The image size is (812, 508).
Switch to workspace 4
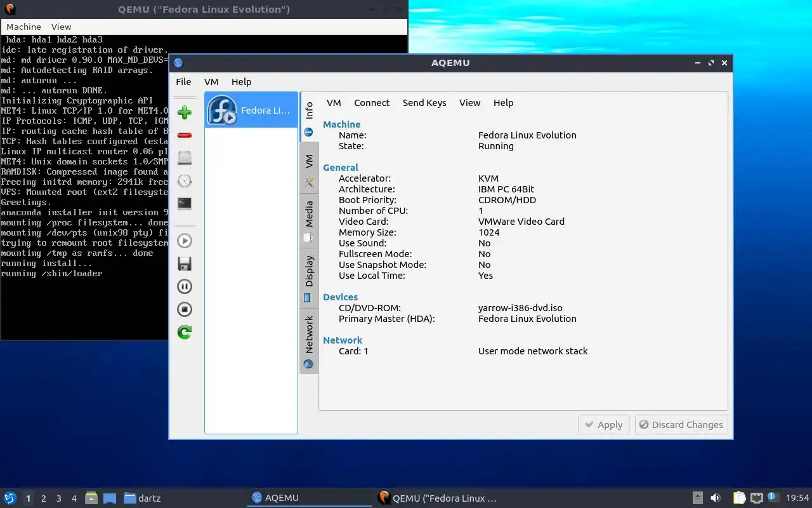click(x=74, y=498)
